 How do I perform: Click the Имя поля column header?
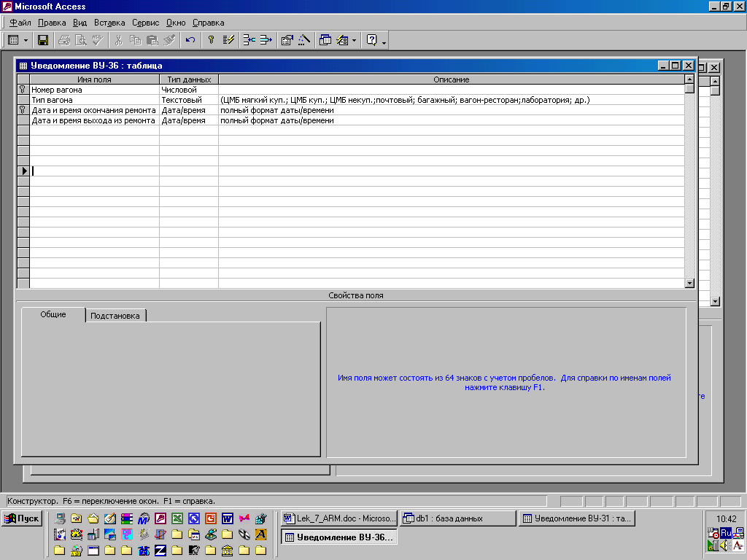(x=94, y=79)
